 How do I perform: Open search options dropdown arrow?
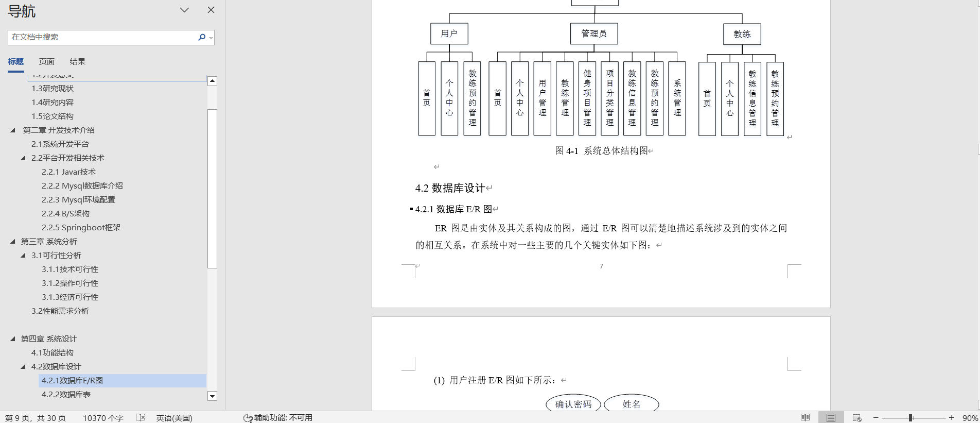tap(211, 37)
